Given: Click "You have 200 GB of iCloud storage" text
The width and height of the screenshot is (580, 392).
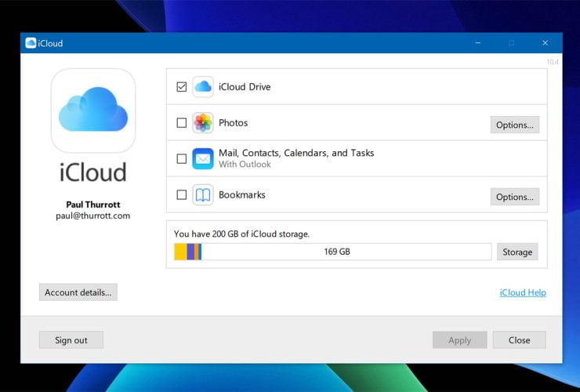Looking at the screenshot, I should coord(241,234).
